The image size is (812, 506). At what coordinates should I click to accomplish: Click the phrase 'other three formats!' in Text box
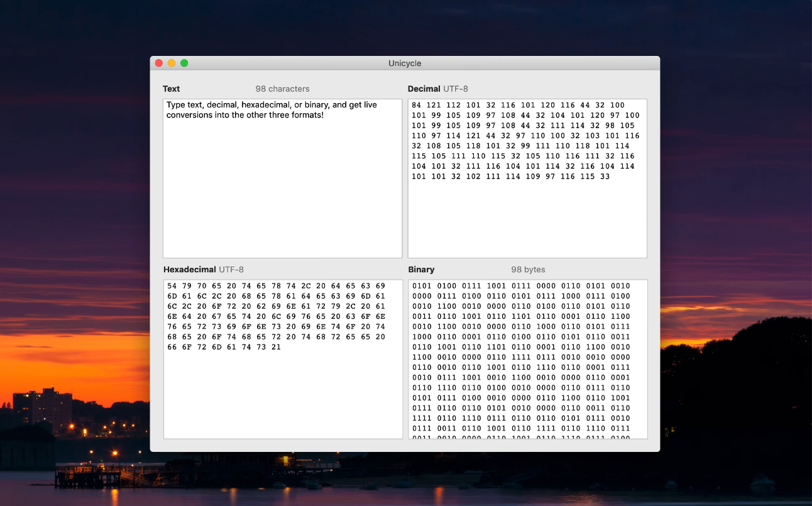click(285, 116)
